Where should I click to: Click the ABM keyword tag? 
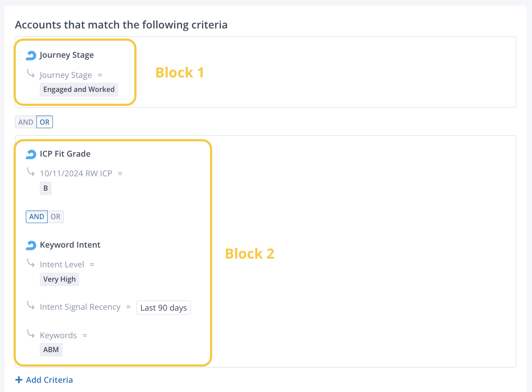(x=51, y=350)
